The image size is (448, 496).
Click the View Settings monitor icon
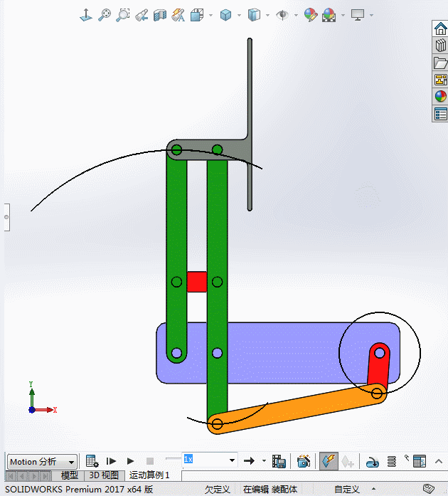coord(358,15)
